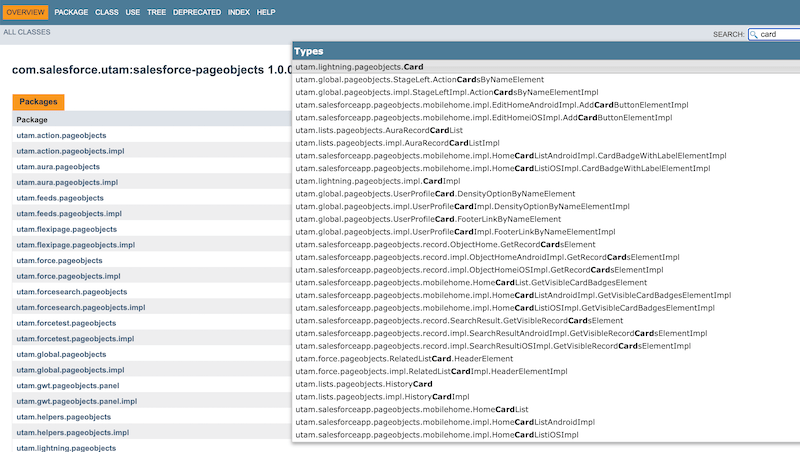Open the CLASS navigation item
Image resolution: width=800 pixels, height=452 pixels.
coord(107,12)
